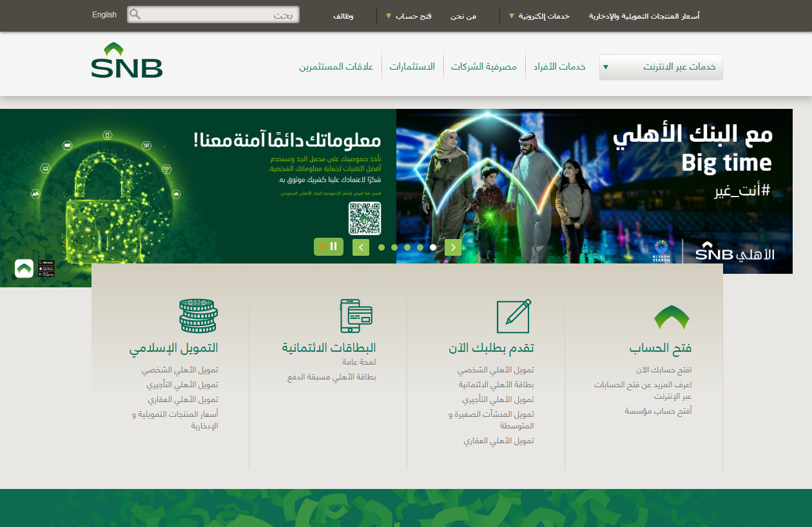Open the خدمات الأفراد menu item
The image size is (812, 527).
click(x=559, y=66)
